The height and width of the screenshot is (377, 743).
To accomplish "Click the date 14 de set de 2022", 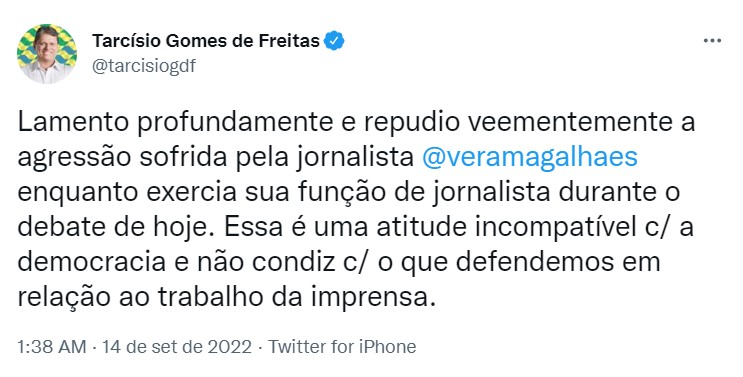I will pyautogui.click(x=177, y=347).
